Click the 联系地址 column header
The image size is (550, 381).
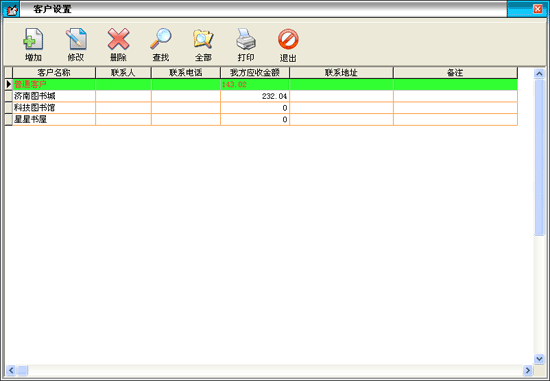[x=341, y=73]
